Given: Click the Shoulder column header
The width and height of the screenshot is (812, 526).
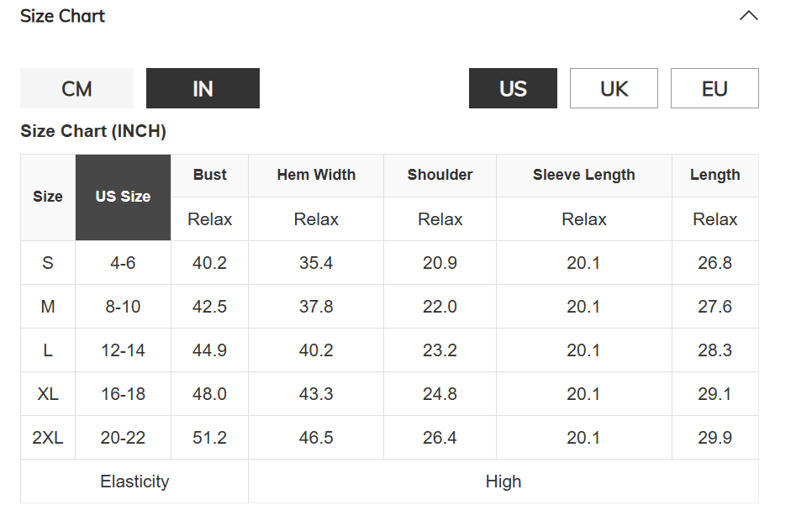Looking at the screenshot, I should 440,175.
